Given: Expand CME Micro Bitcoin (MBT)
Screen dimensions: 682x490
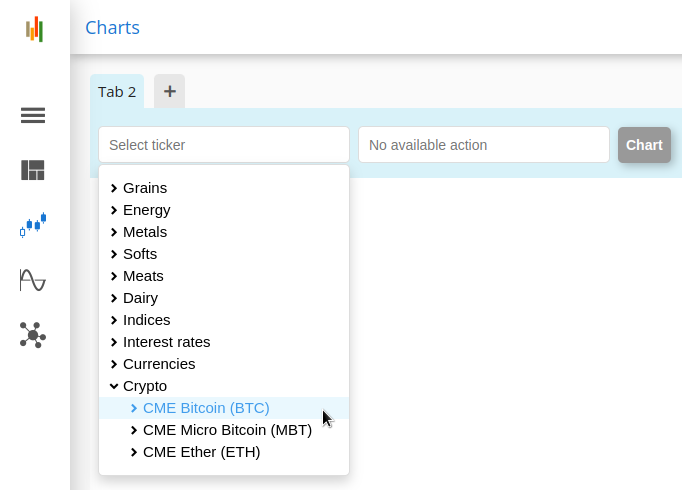Looking at the screenshot, I should point(221,430).
